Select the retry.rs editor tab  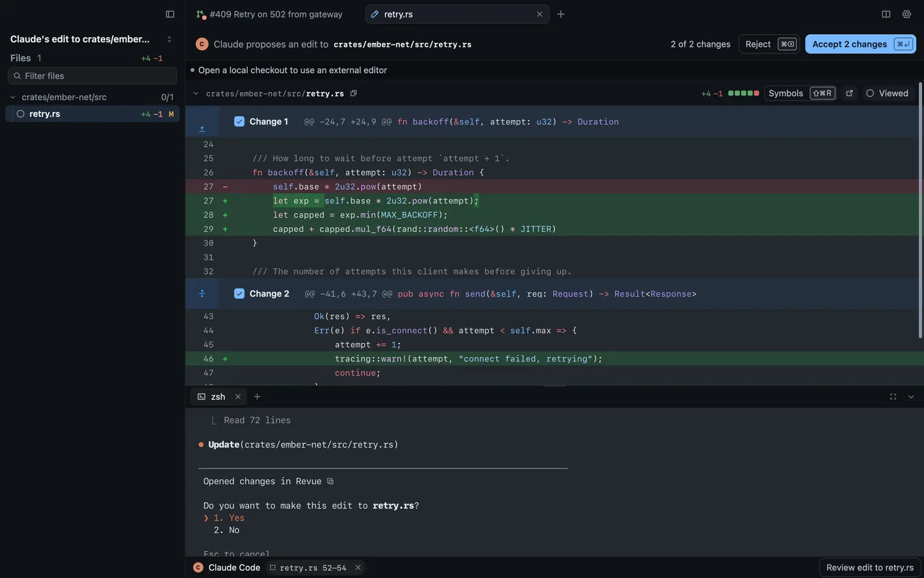pyautogui.click(x=457, y=14)
